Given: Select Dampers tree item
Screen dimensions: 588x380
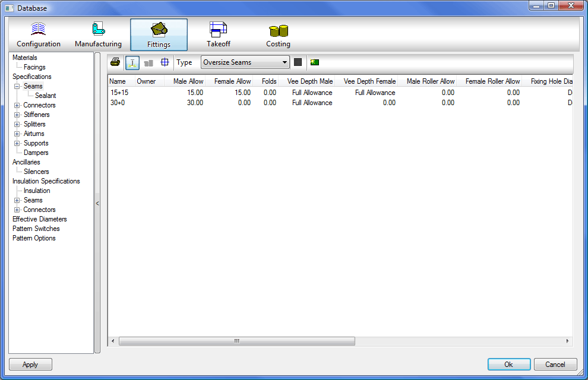Looking at the screenshot, I should pos(36,153).
